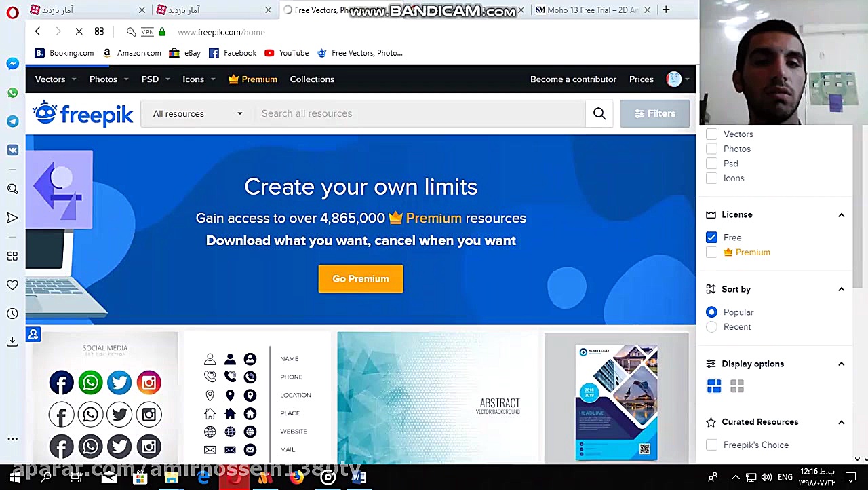Screen dimensions: 868x490
Task: Open the Opera main menu icon
Action: 12,12
